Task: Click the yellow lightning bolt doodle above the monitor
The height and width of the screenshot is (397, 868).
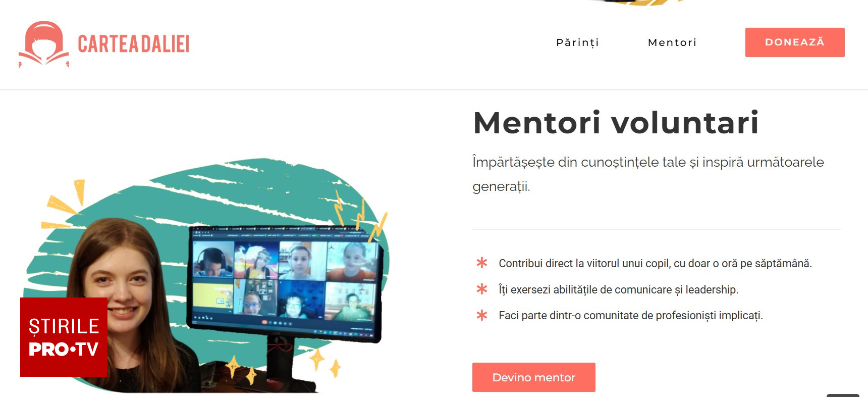Action: [361, 215]
